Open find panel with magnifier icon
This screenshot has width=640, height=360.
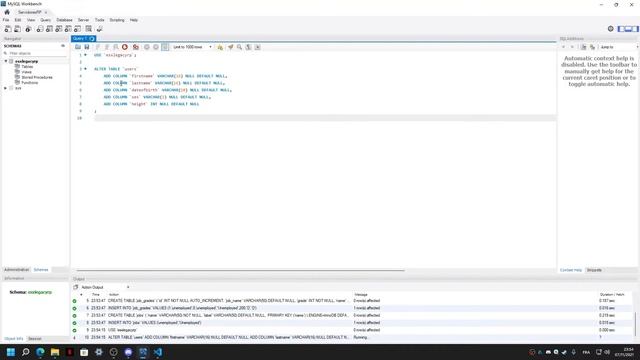coord(240,47)
